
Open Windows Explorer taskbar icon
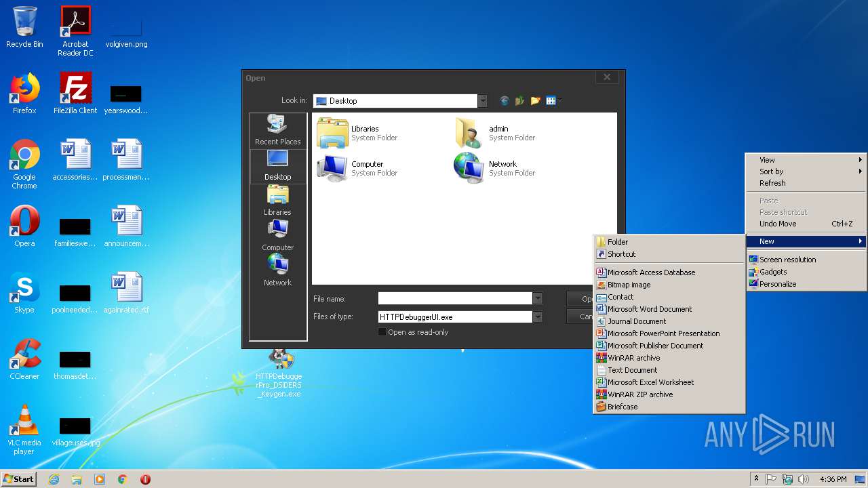click(x=77, y=479)
